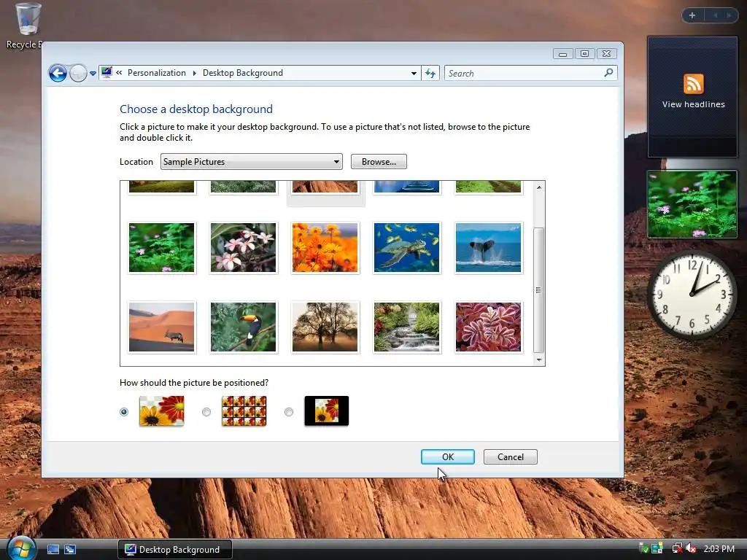Click the View headlines gadget text
Screen dimensions: 747x560
693,104
